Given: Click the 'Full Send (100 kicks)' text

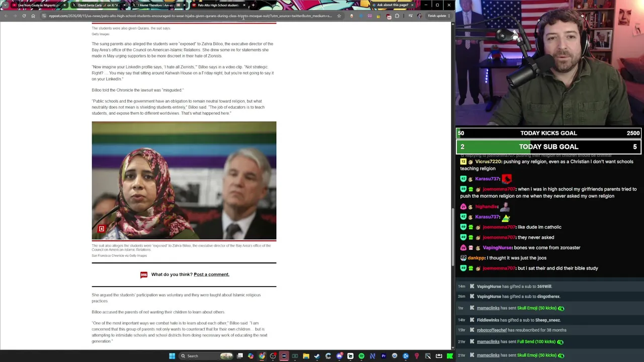Looking at the screenshot, I should (x=536, y=342).
